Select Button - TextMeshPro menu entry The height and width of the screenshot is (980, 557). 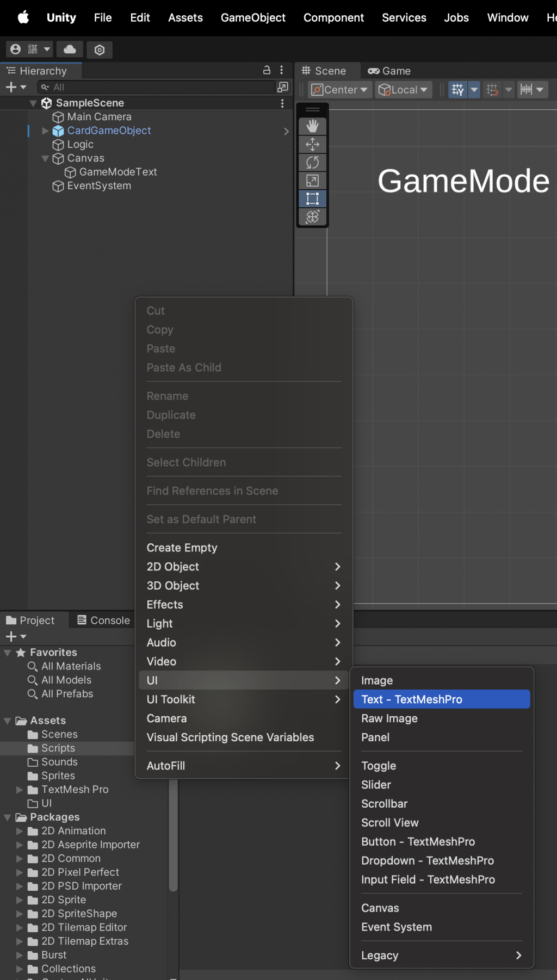pyautogui.click(x=418, y=841)
